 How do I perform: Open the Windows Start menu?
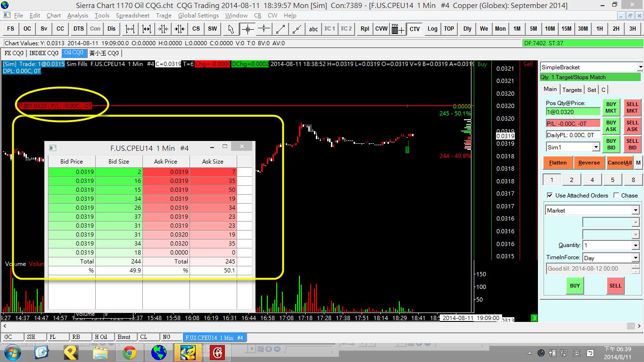coord(12,352)
